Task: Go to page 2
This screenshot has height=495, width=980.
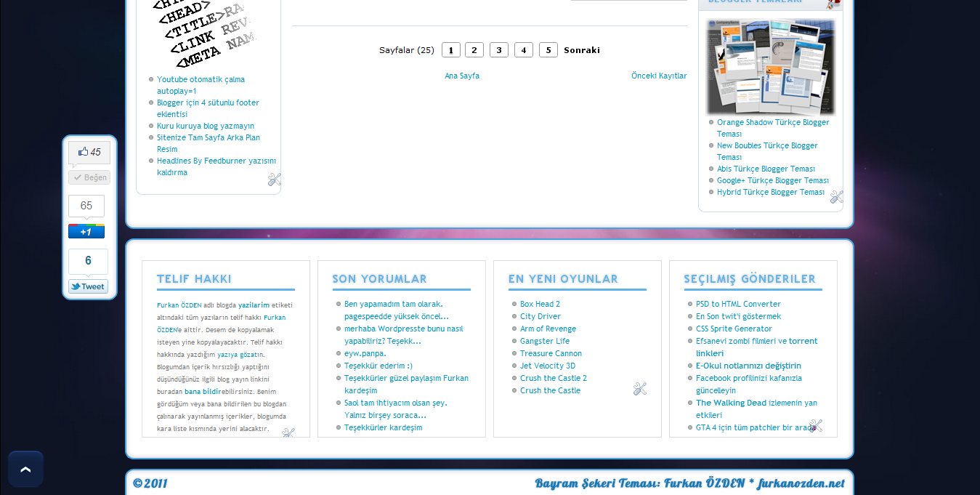Action: (474, 50)
